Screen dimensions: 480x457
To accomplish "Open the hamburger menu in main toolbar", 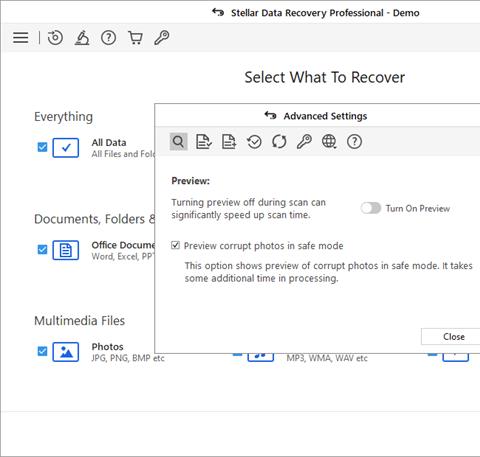I will point(20,37).
